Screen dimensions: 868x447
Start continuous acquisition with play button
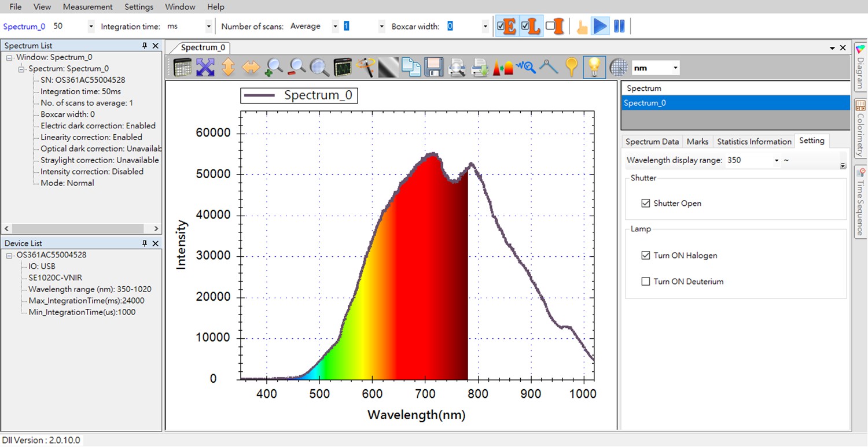[601, 25]
